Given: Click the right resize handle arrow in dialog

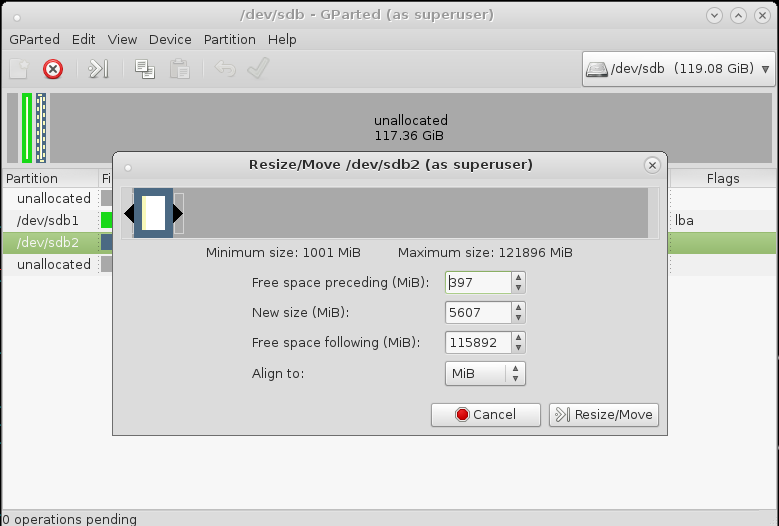Looking at the screenshot, I should pyautogui.click(x=178, y=214).
